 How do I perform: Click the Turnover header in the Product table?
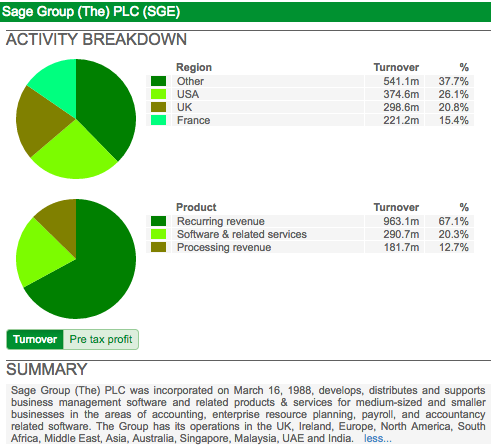coord(396,207)
